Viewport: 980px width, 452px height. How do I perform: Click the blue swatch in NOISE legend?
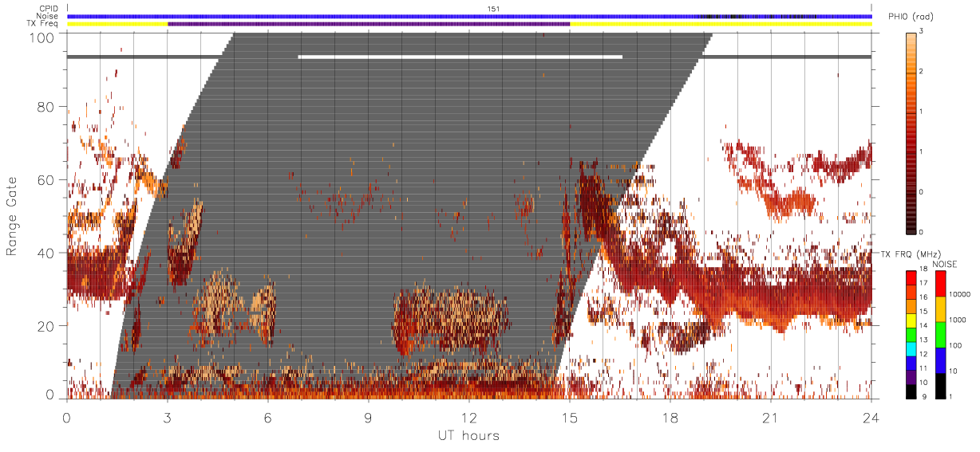941,360
